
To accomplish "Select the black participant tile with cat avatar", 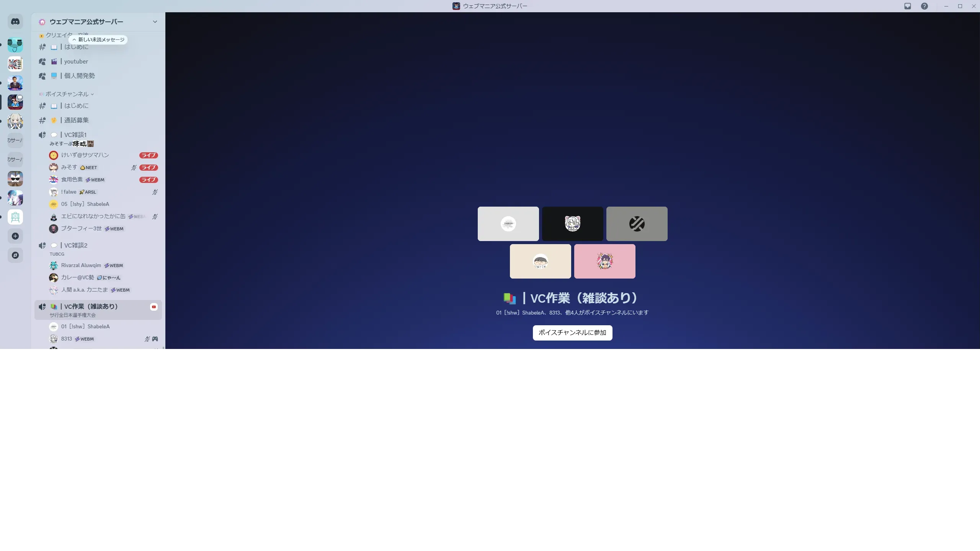I will [x=572, y=224].
